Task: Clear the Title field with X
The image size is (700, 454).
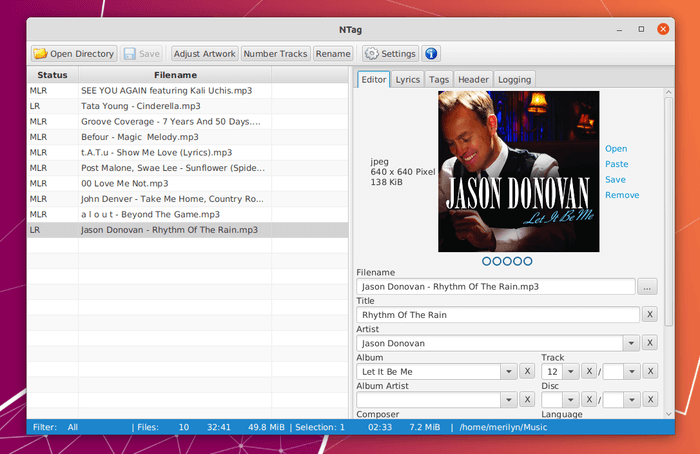Action: tap(650, 314)
